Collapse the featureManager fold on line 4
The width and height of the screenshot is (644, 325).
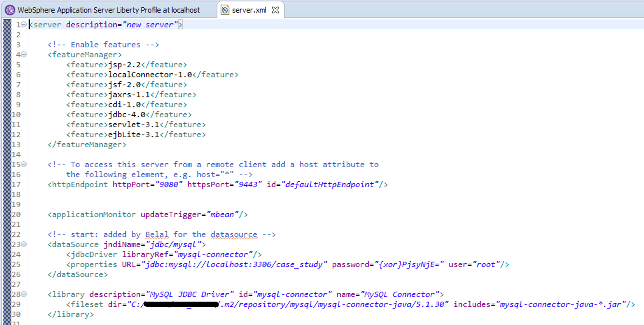click(x=24, y=55)
